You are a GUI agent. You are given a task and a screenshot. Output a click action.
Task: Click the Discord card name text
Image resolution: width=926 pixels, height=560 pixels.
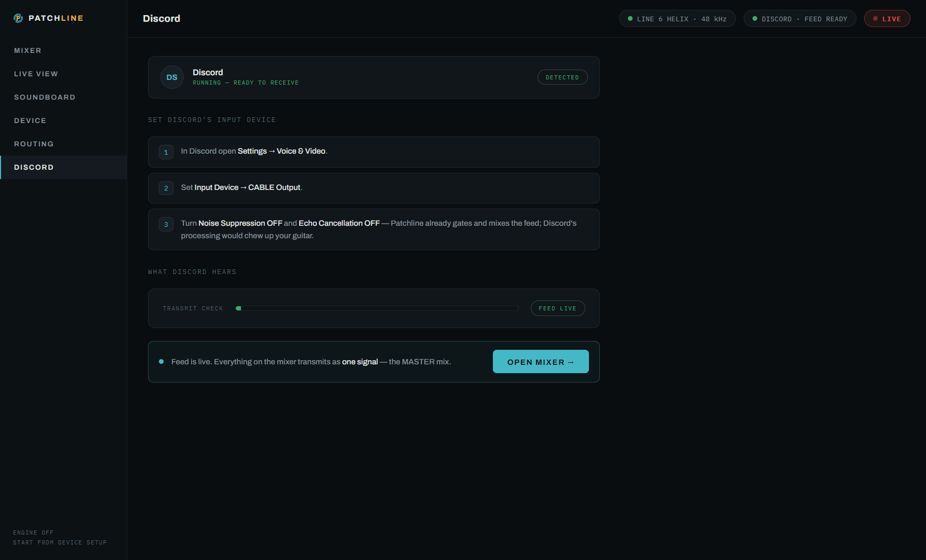click(x=208, y=73)
